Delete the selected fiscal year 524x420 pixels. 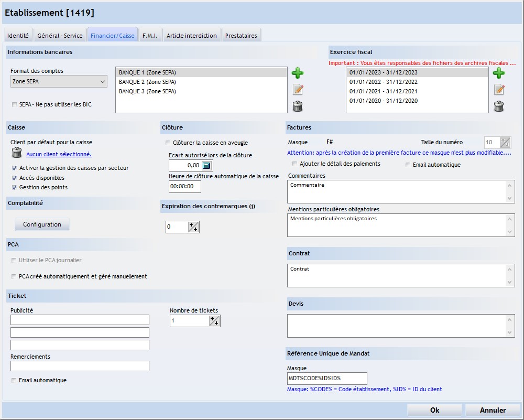[499, 106]
